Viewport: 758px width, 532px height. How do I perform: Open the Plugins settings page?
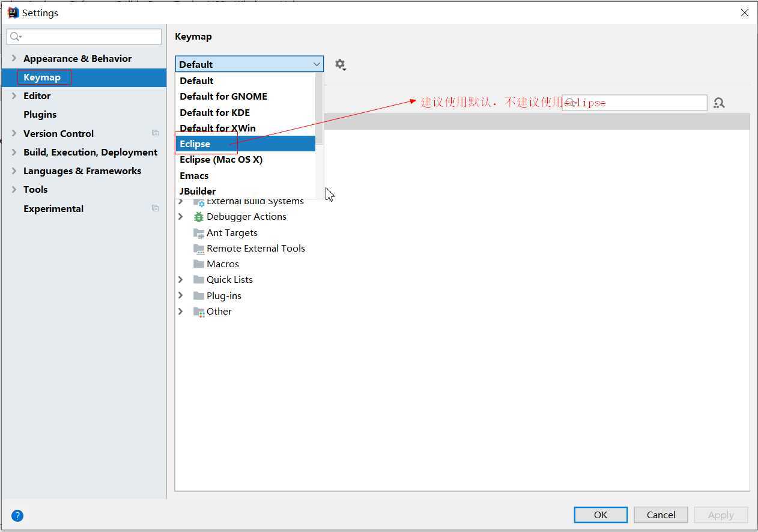point(40,114)
